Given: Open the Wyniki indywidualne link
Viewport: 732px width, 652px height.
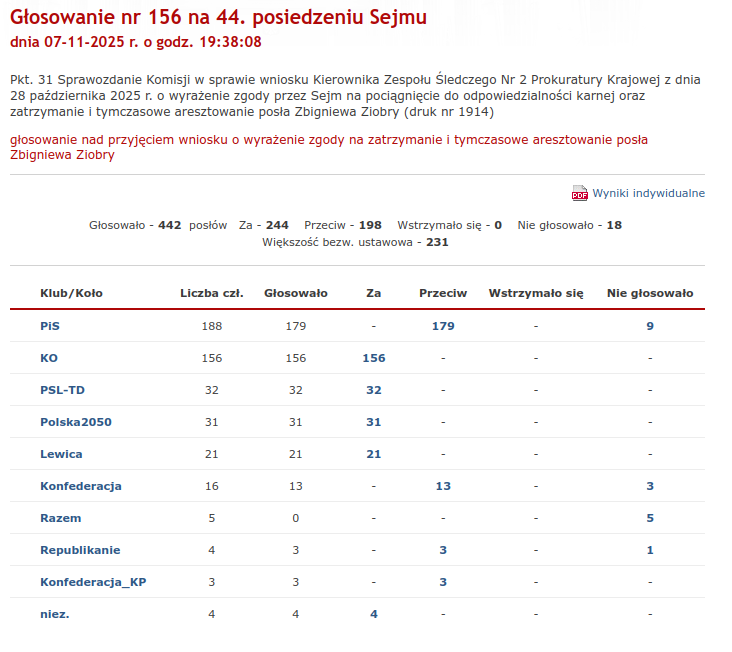Looking at the screenshot, I should point(648,193).
